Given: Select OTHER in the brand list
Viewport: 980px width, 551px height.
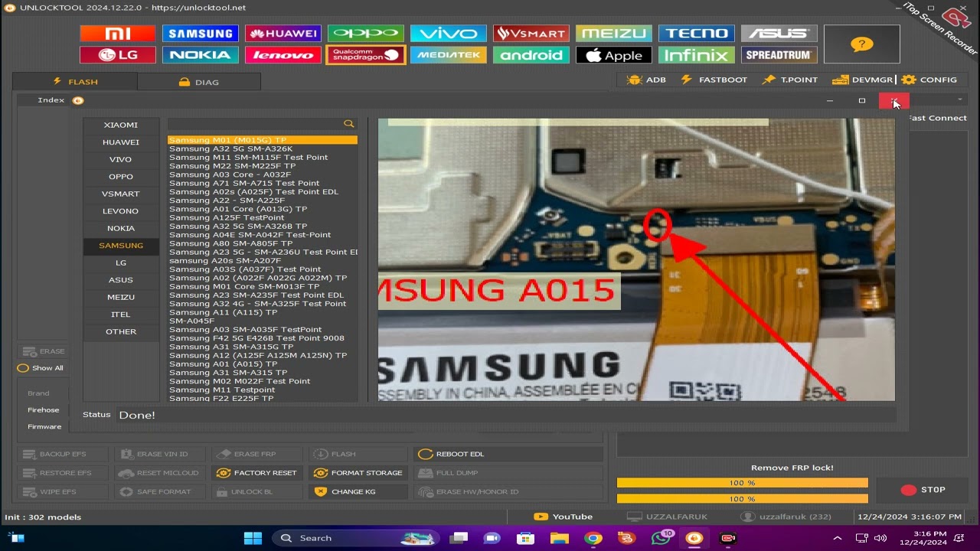Looking at the screenshot, I should 121,331.
